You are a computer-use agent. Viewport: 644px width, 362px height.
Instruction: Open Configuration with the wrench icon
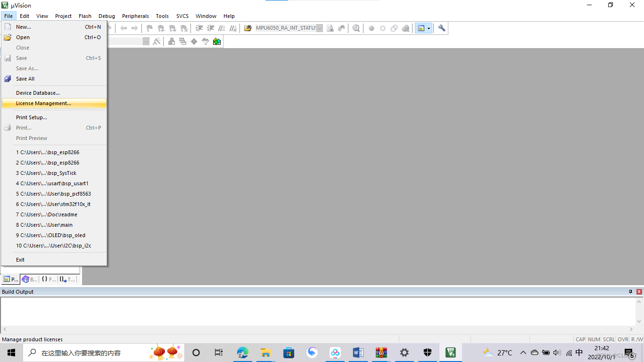click(442, 28)
